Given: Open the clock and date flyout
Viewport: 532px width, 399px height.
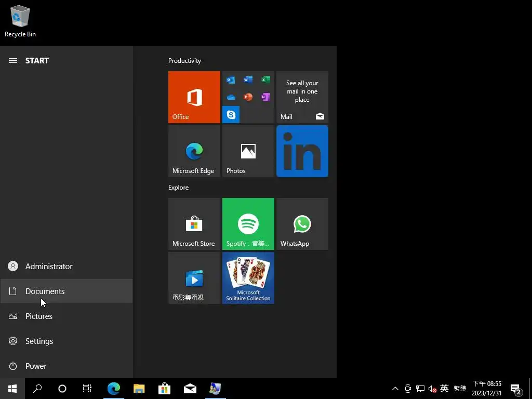Looking at the screenshot, I should (x=486, y=389).
